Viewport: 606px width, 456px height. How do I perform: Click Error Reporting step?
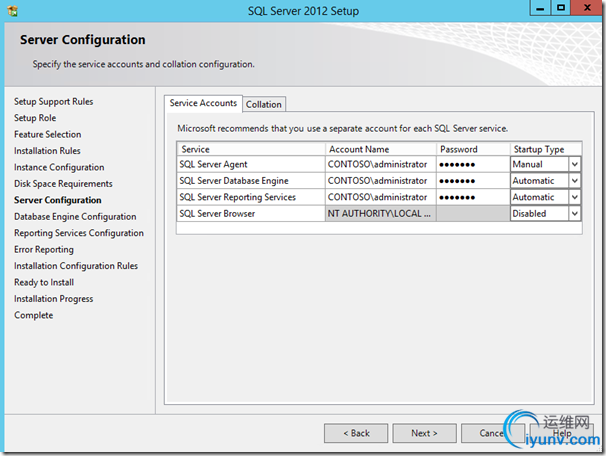point(44,250)
